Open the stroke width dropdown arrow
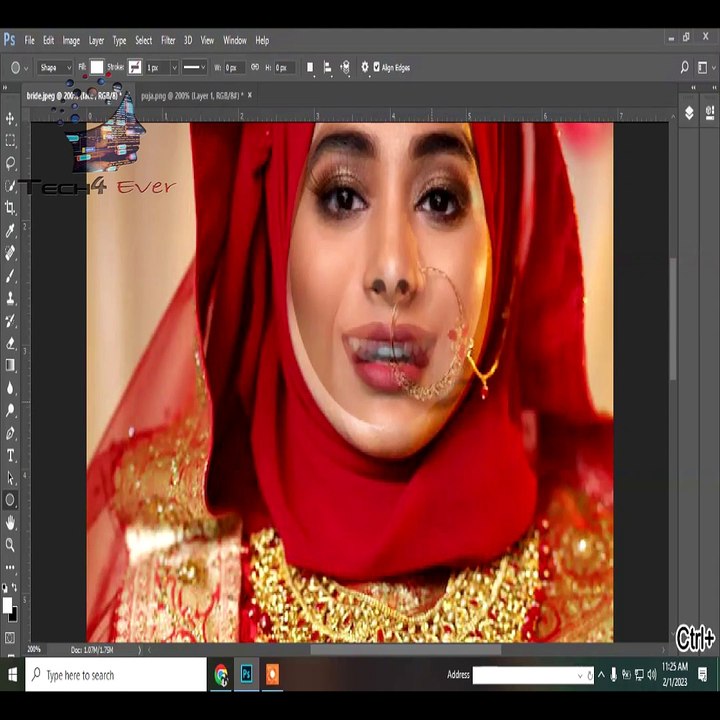The width and height of the screenshot is (720, 720). tap(174, 68)
